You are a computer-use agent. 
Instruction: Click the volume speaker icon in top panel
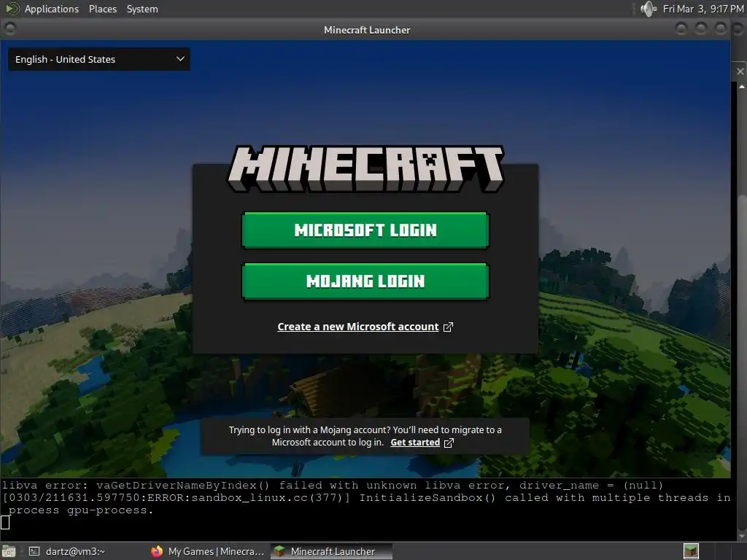pyautogui.click(x=649, y=9)
